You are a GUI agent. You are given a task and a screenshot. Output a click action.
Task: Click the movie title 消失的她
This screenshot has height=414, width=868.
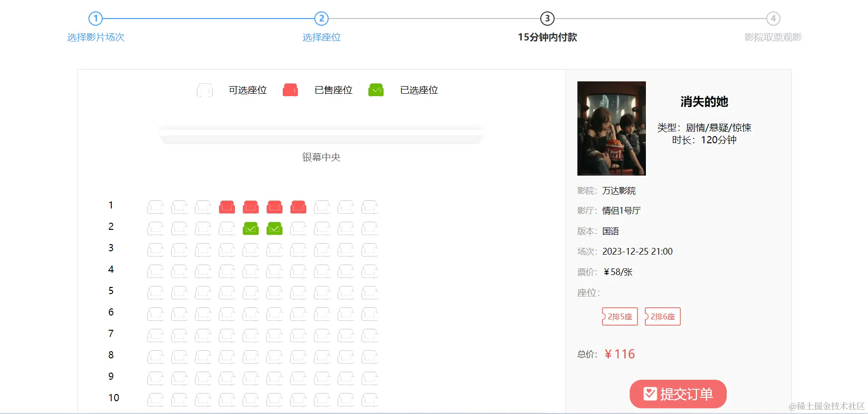[704, 102]
